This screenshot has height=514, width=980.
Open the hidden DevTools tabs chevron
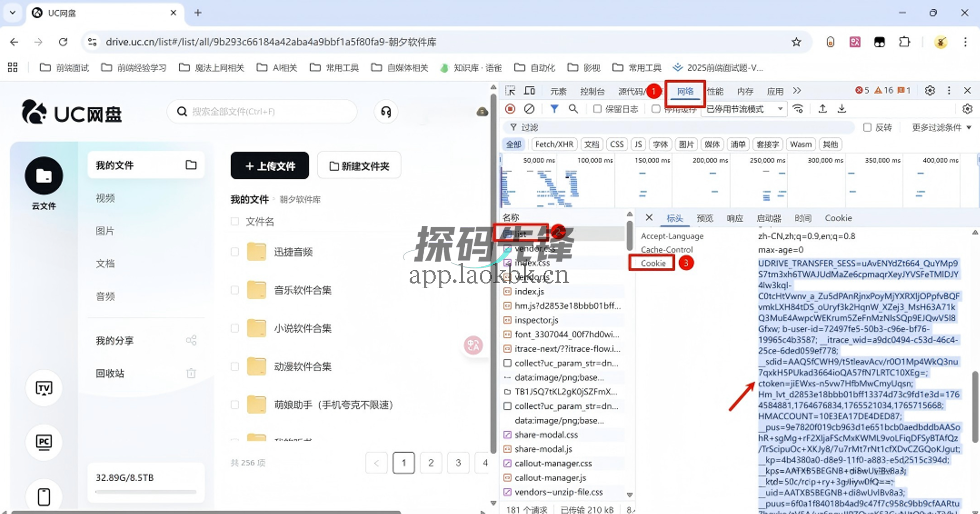tap(798, 90)
